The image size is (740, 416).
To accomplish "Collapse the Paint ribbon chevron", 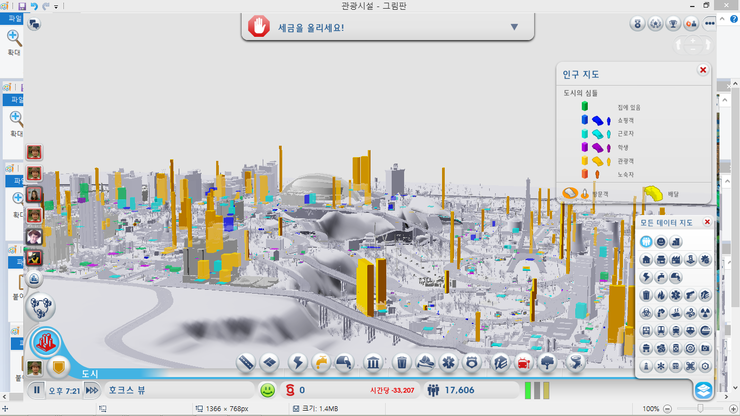I will tap(722, 19).
